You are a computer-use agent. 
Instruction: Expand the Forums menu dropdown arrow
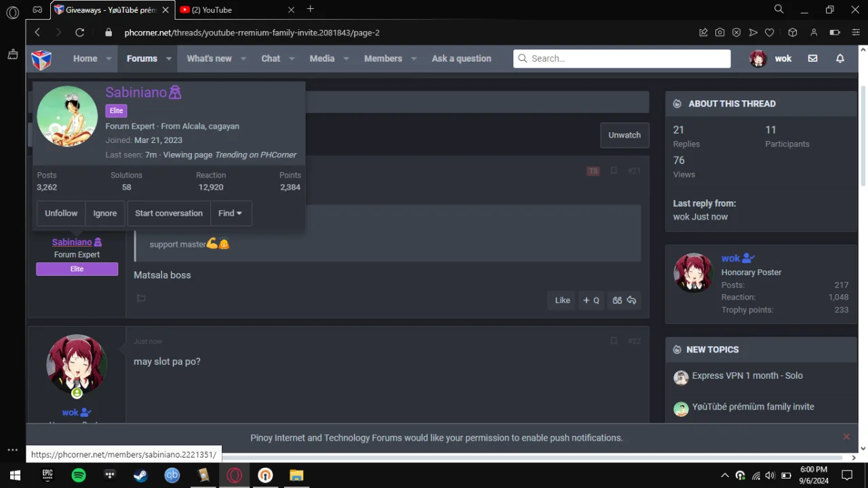(169, 59)
